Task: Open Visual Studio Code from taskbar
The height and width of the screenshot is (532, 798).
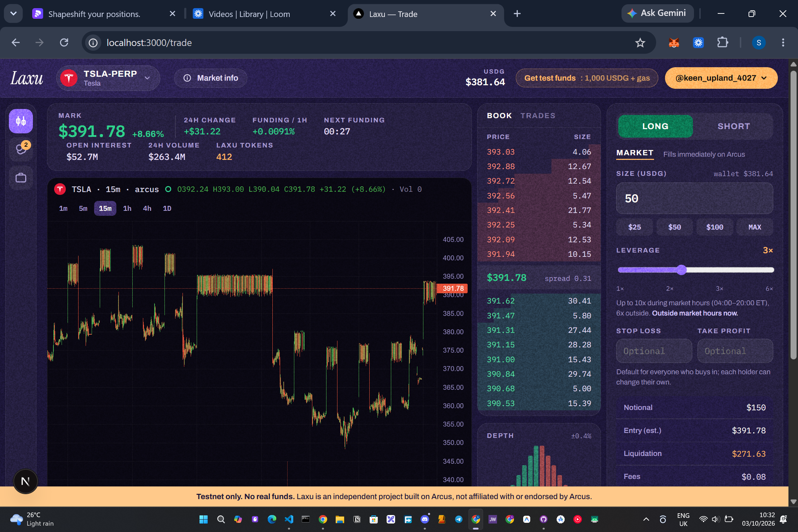Action: (289, 519)
